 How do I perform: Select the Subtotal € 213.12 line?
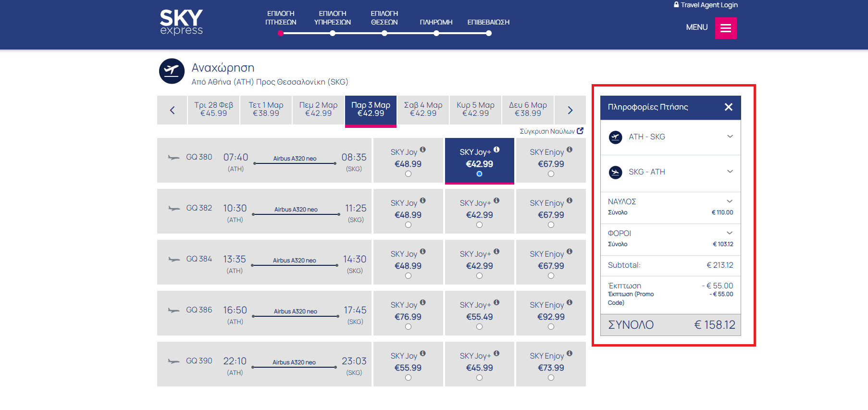click(670, 265)
